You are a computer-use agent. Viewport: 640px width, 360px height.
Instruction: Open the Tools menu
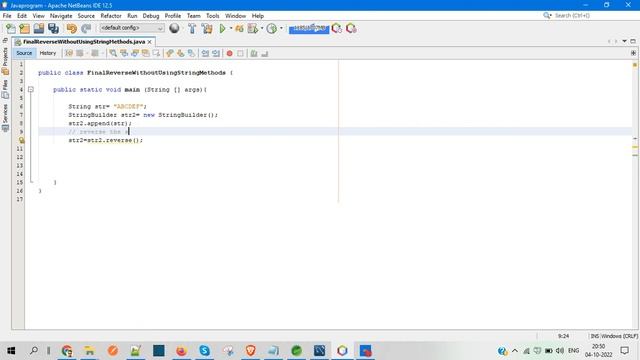click(x=213, y=16)
